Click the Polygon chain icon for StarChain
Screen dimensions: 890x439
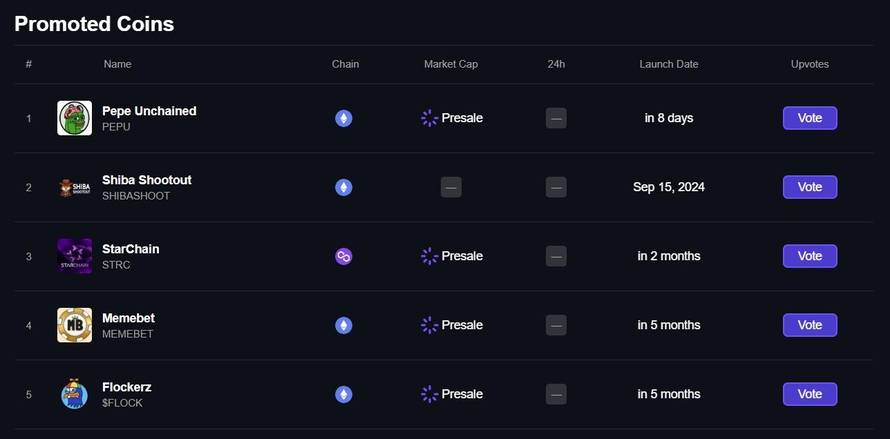pyautogui.click(x=343, y=256)
